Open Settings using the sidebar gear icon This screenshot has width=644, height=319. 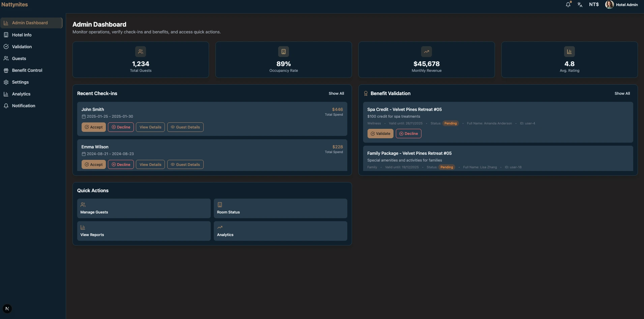pyautogui.click(x=6, y=82)
